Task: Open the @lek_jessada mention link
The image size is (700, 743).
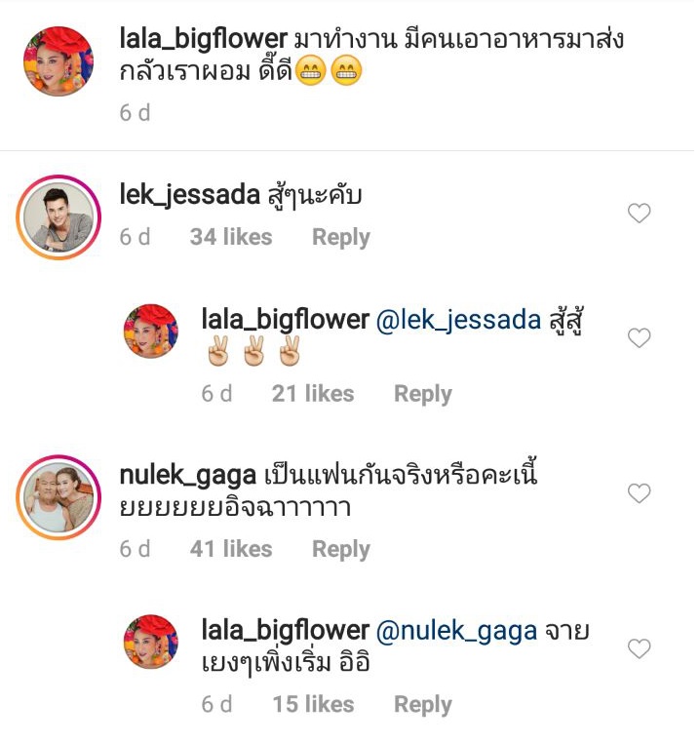Action: [x=458, y=320]
